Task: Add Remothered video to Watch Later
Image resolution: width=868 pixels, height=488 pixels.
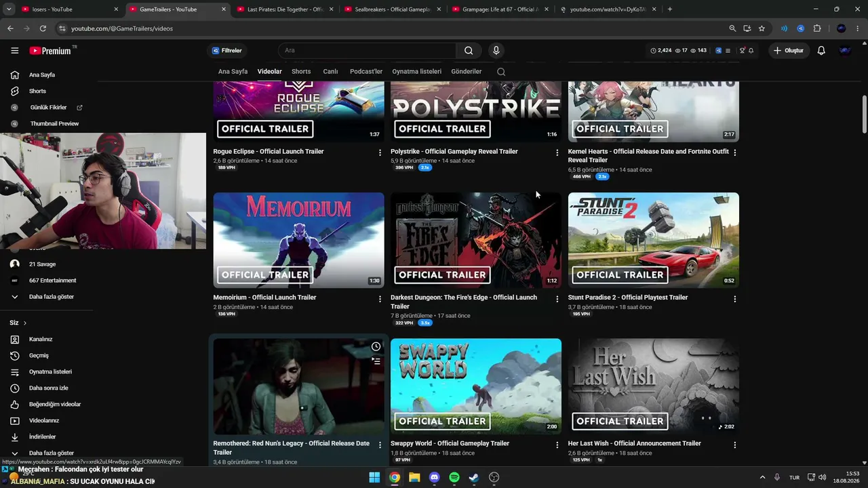Action: 376,347
